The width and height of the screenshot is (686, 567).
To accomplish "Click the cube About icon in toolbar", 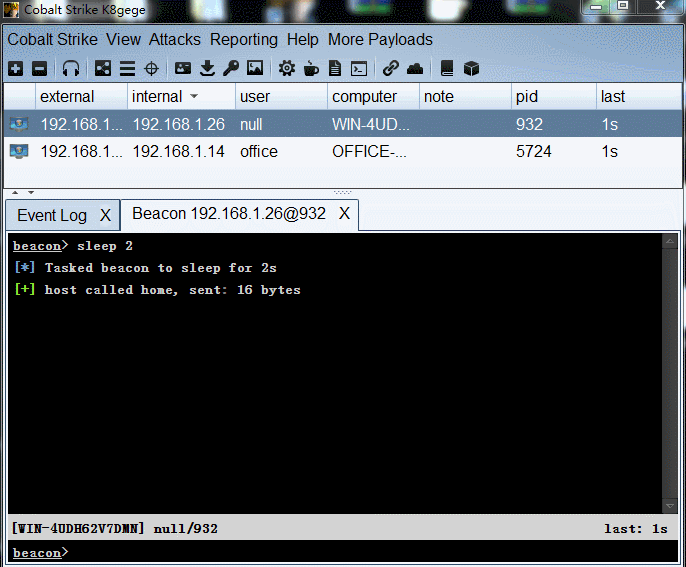I will [471, 69].
